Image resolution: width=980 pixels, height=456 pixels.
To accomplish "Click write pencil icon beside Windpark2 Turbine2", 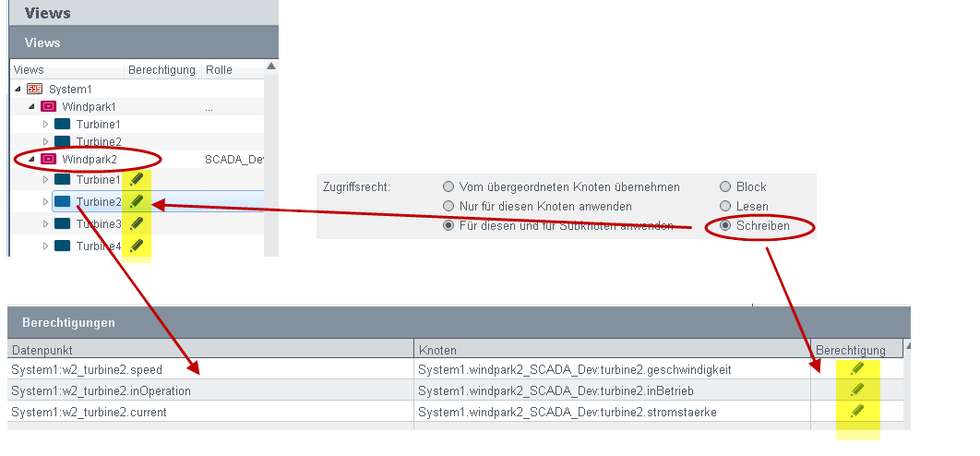I will 137,201.
